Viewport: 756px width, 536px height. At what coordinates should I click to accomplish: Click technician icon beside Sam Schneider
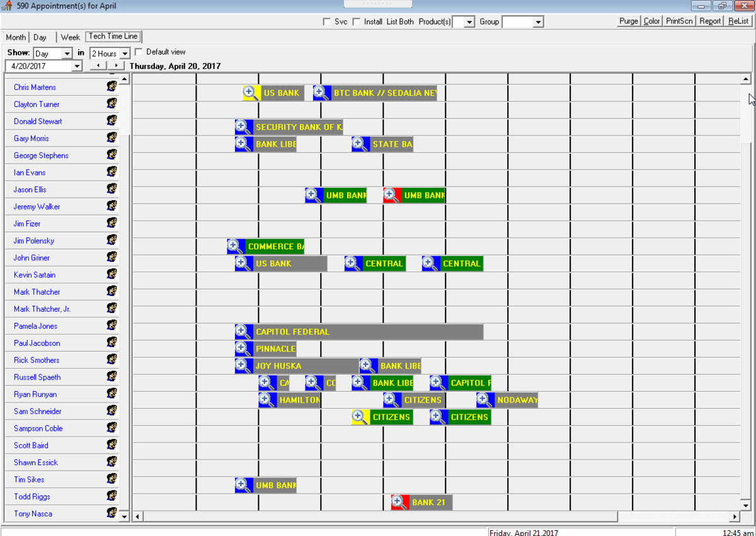click(112, 410)
